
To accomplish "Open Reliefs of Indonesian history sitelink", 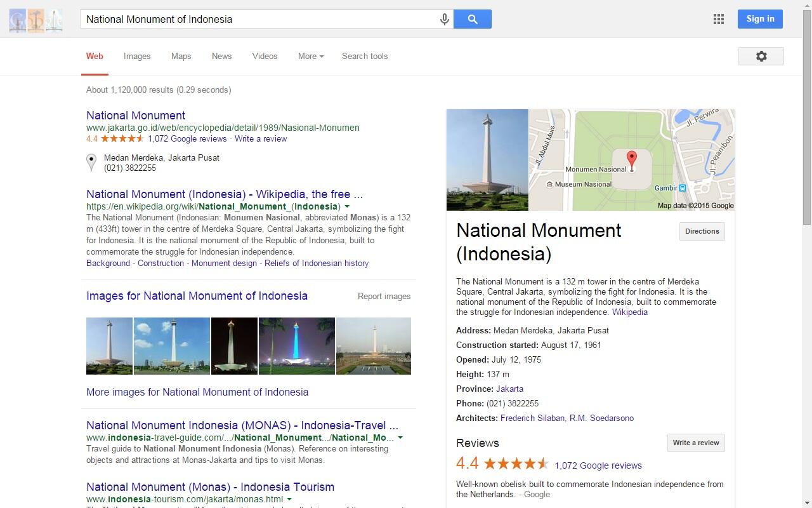I will pos(317,263).
